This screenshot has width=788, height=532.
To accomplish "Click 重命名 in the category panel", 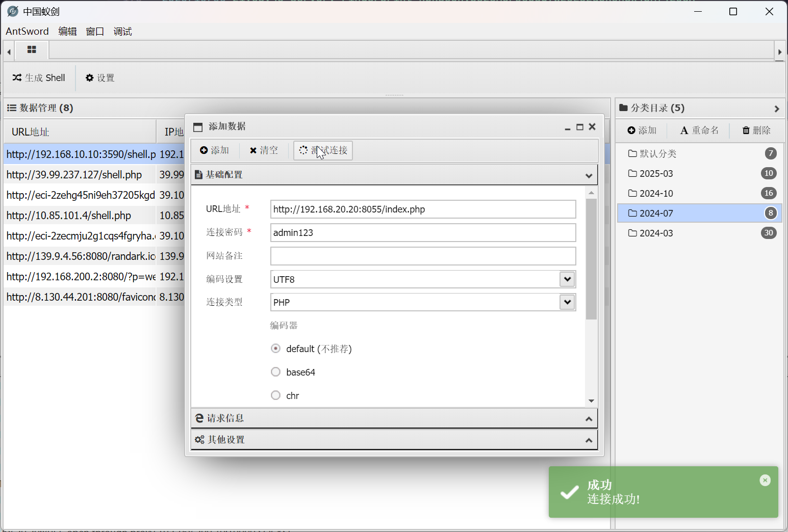I will point(699,130).
